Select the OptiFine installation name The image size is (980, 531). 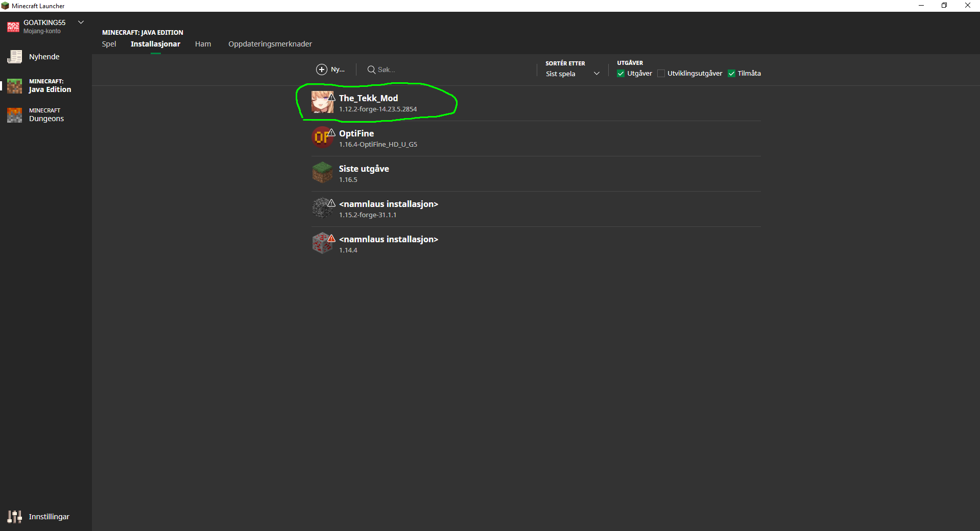pyautogui.click(x=356, y=133)
